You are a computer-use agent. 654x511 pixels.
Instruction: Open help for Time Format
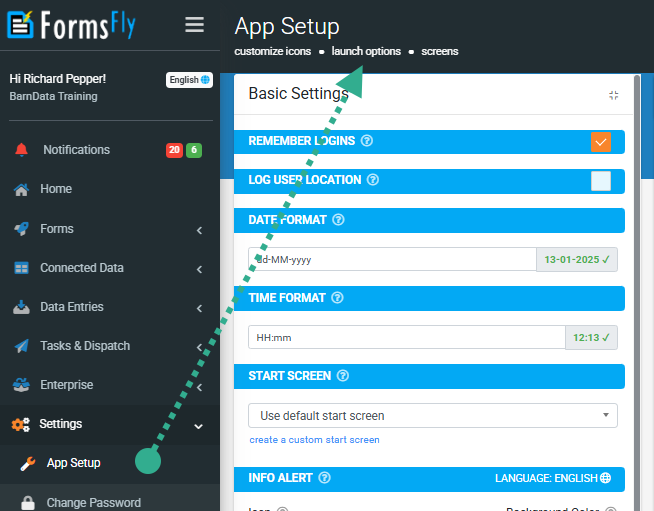[x=337, y=297]
